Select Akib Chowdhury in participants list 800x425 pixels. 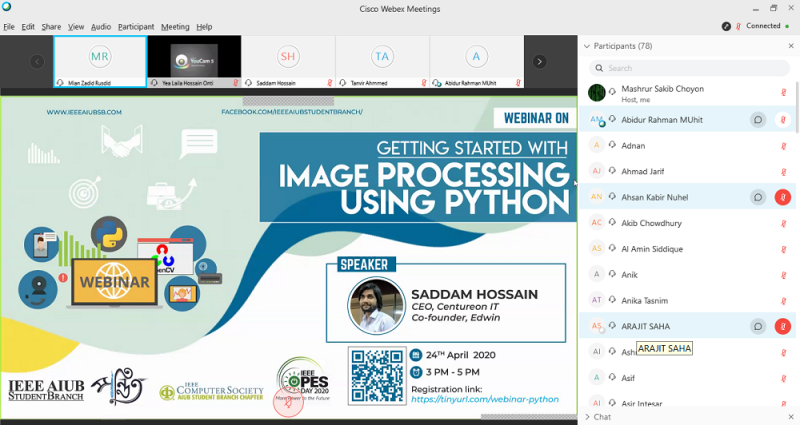point(651,223)
